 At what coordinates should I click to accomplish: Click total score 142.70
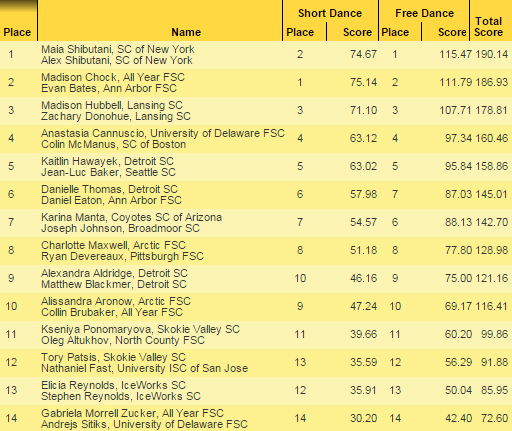coord(492,222)
